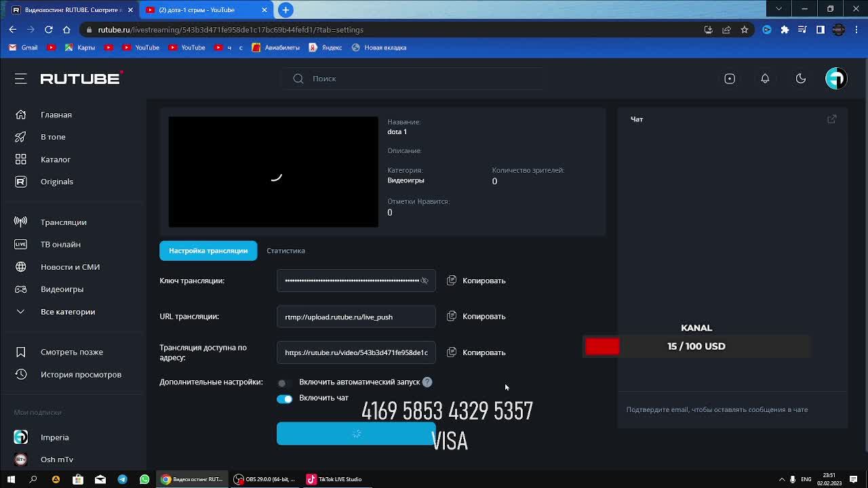Copy the stream video address link
Screen dimensions: 868x488
476,352
